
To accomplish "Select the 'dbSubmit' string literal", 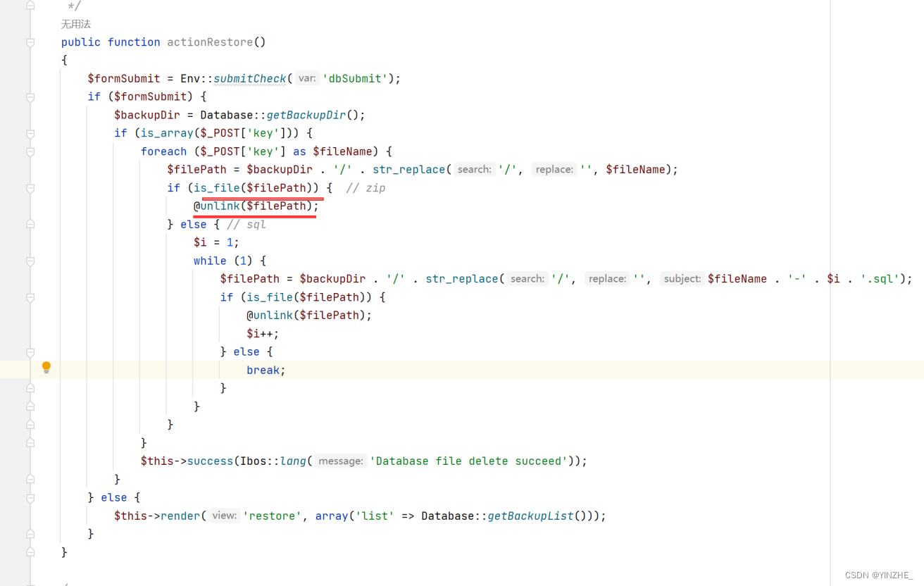I will pyautogui.click(x=355, y=78).
